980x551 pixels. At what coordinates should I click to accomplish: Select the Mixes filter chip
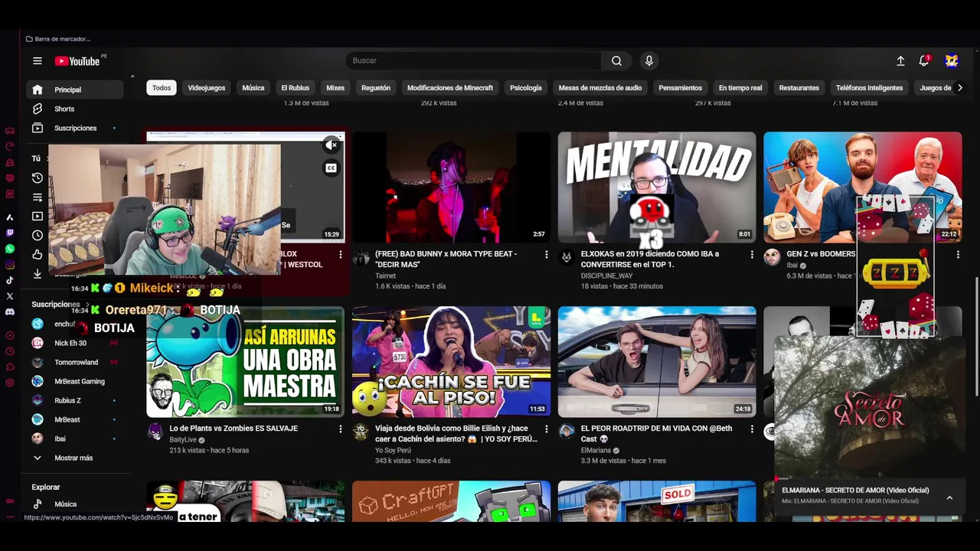click(335, 88)
